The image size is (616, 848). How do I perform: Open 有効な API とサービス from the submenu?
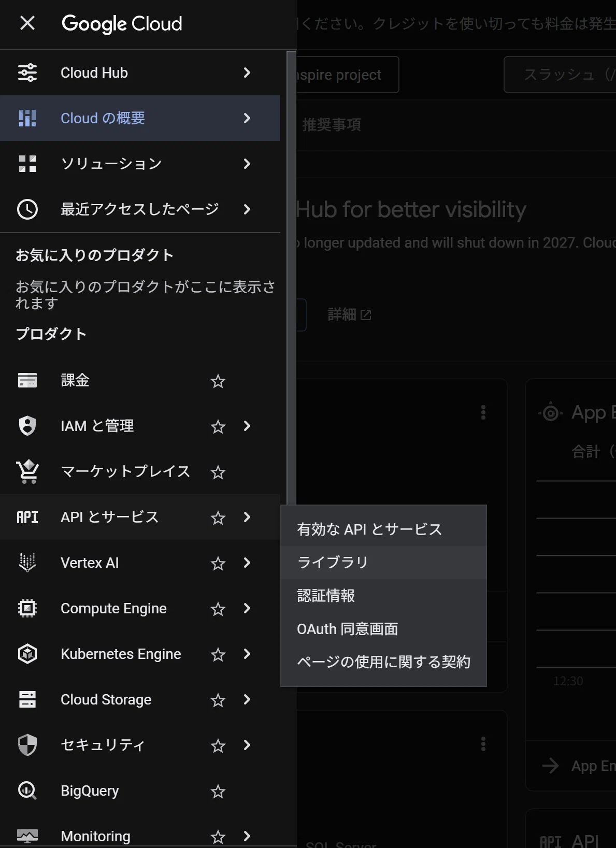tap(383, 529)
